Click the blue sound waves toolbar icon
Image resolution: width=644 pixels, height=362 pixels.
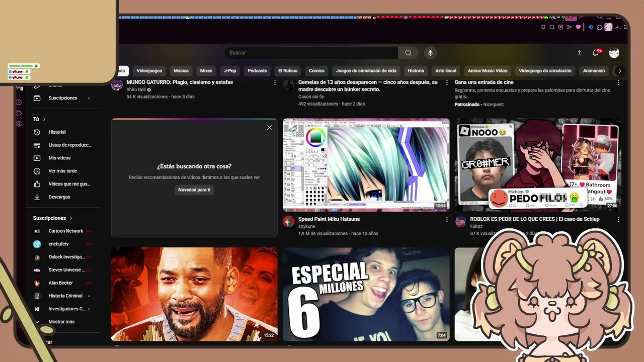click(591, 27)
